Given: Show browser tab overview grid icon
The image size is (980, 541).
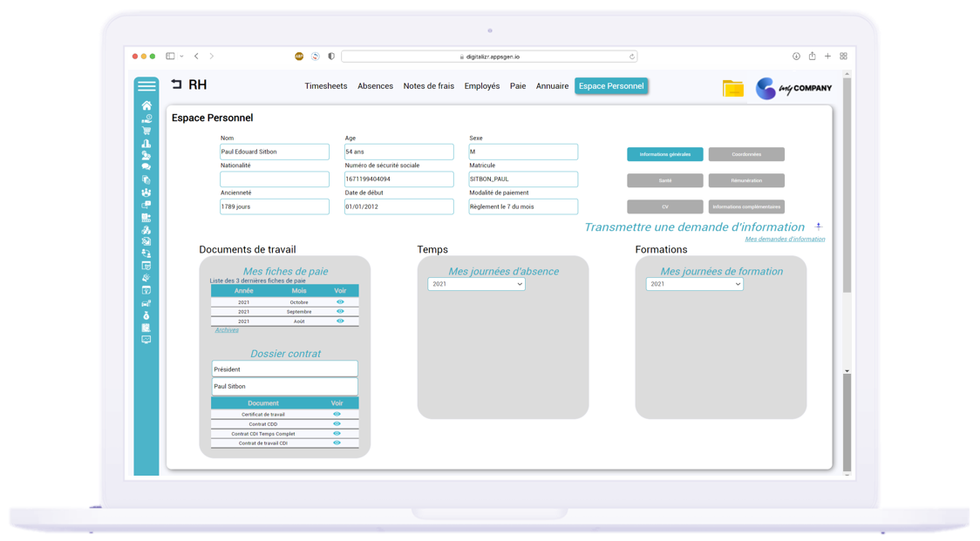Looking at the screenshot, I should [x=843, y=57].
